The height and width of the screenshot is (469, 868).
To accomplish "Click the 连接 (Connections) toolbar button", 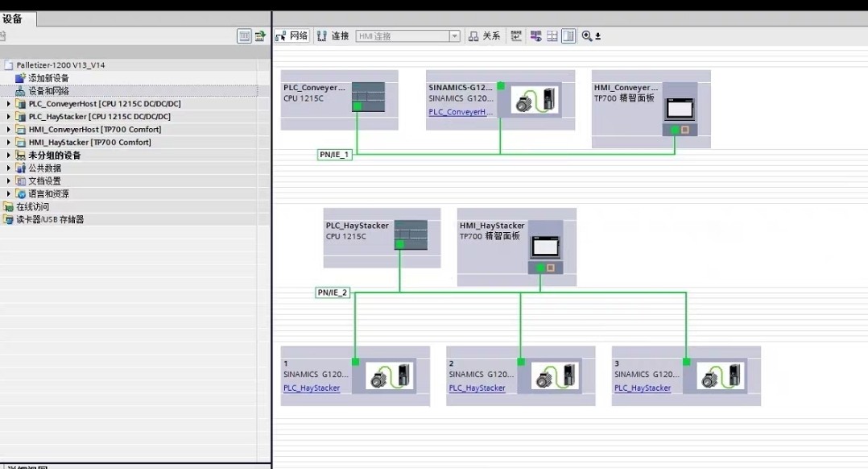I will [333, 36].
